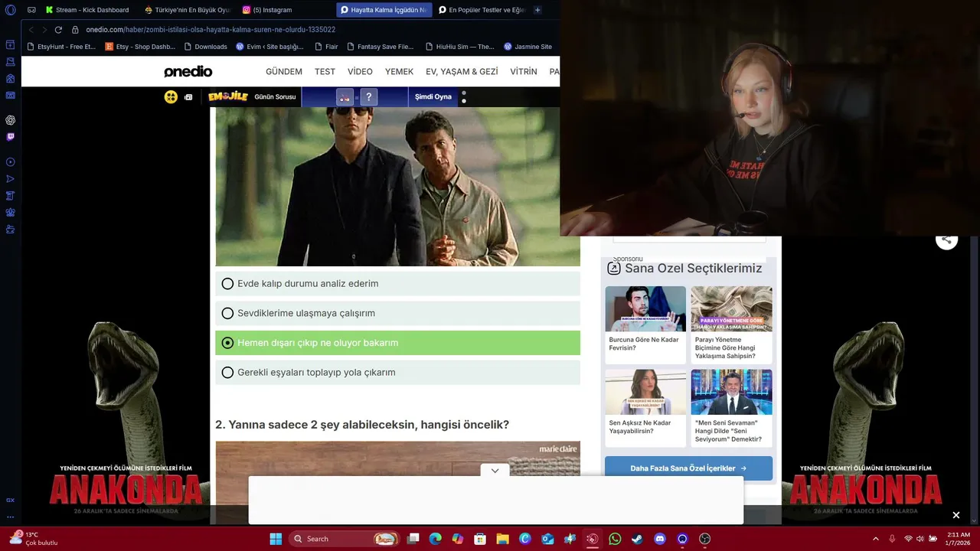Open the paper-plane Flow icon in sidebar
980x551 pixels.
(x=10, y=179)
